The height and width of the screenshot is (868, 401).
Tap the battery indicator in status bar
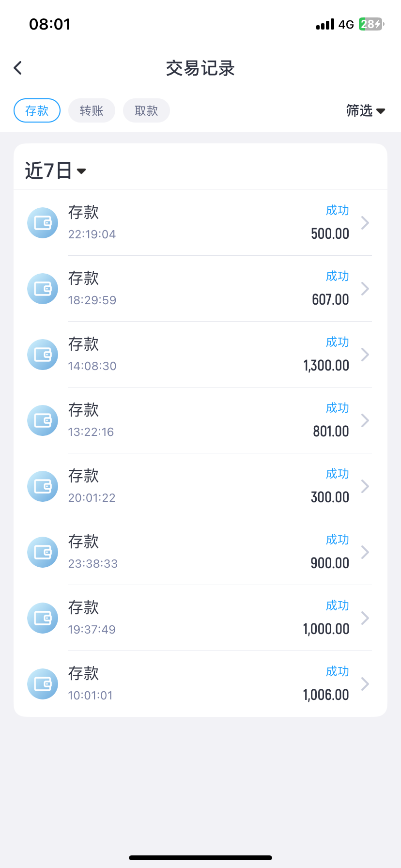[371, 24]
